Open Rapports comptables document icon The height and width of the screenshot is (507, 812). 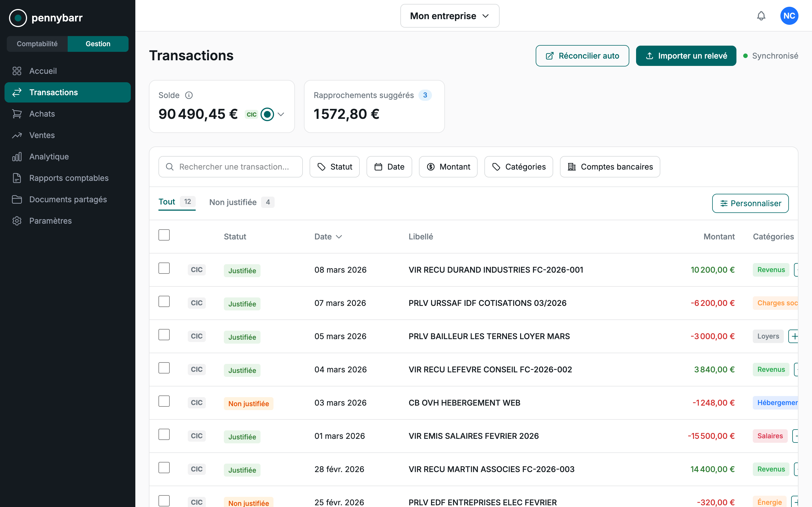[17, 178]
